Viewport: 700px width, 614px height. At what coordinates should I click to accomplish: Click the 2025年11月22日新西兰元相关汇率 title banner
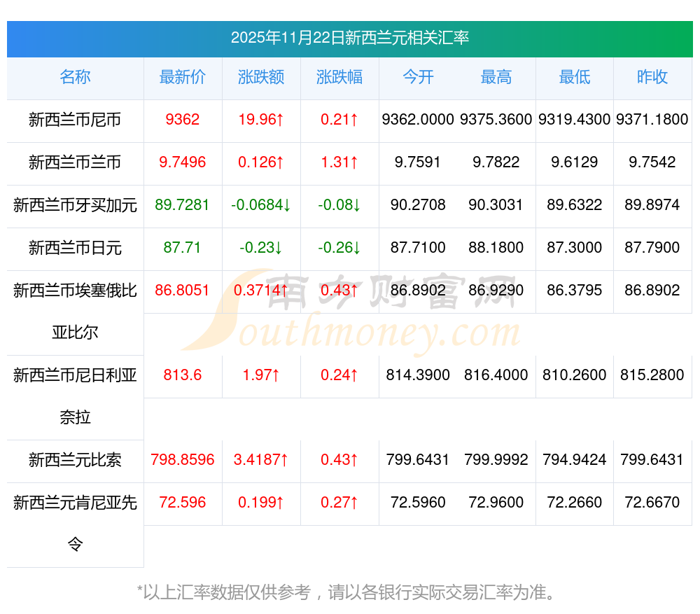[350, 38]
